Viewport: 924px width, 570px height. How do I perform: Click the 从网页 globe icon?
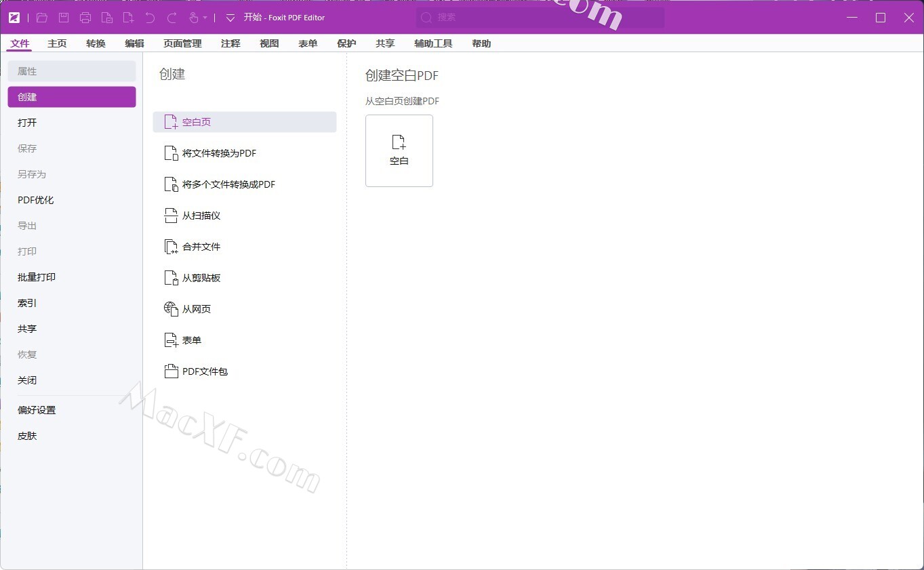point(171,309)
